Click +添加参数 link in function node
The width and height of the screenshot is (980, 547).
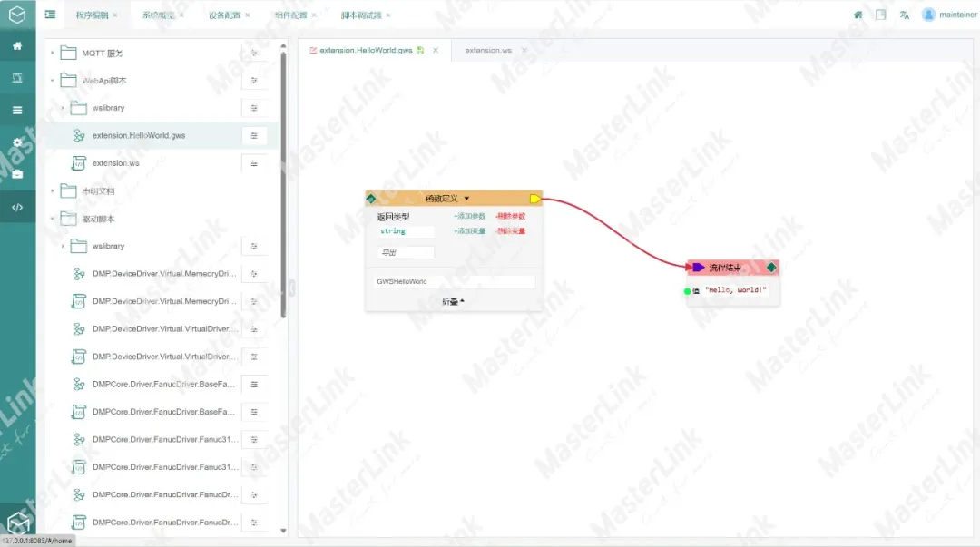(x=469, y=217)
